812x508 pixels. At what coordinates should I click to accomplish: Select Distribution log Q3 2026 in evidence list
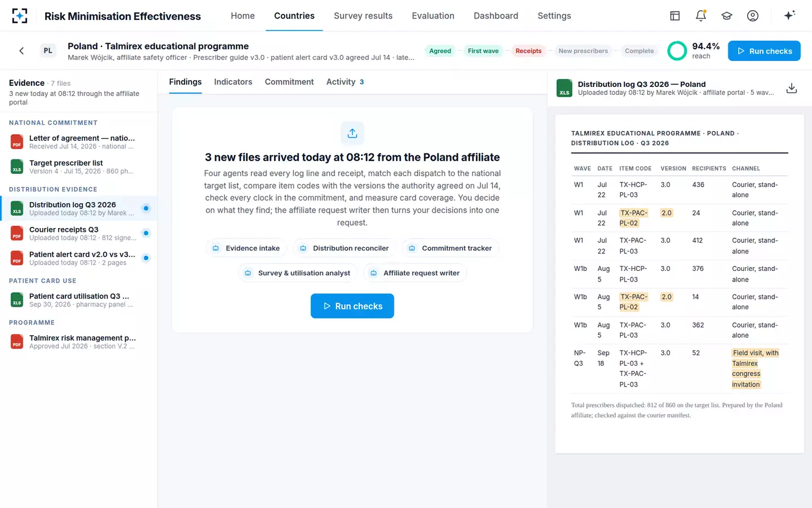click(x=78, y=208)
